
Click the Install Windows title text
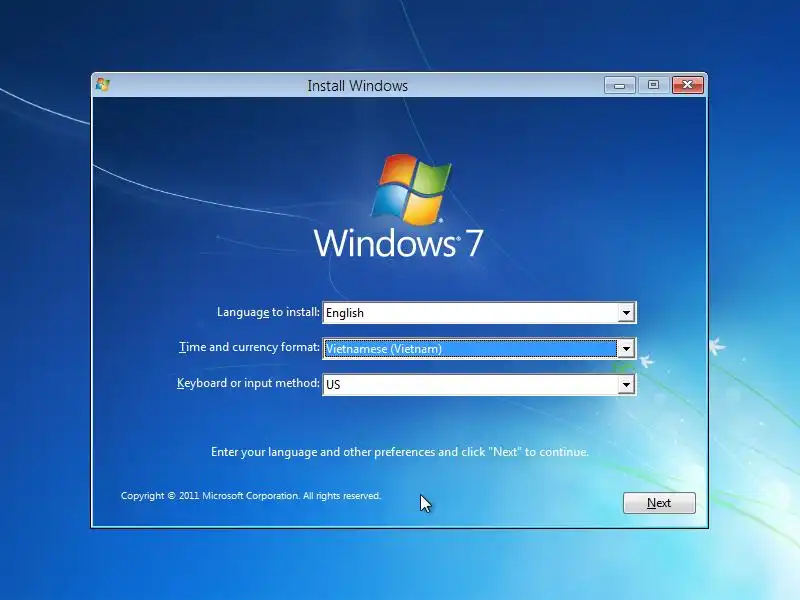point(358,86)
